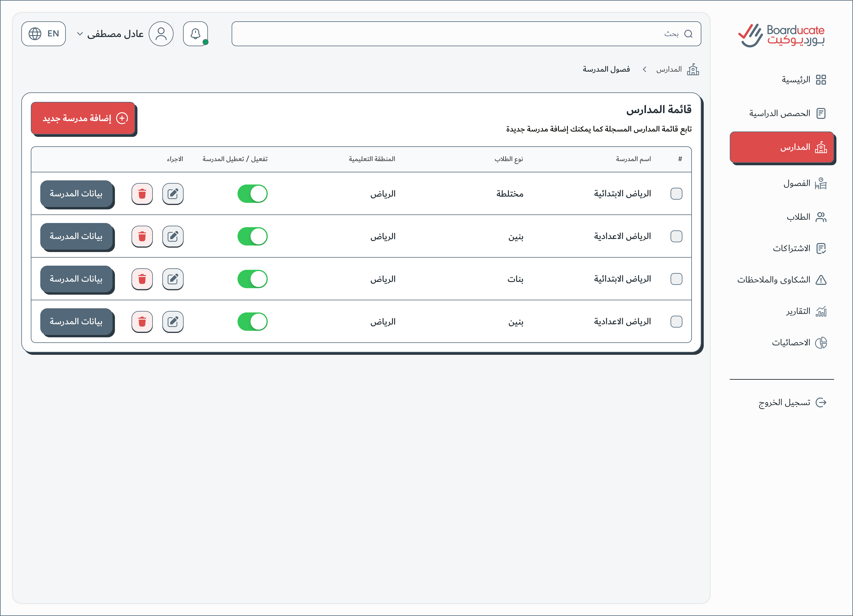Switch language with the EN button

(44, 34)
